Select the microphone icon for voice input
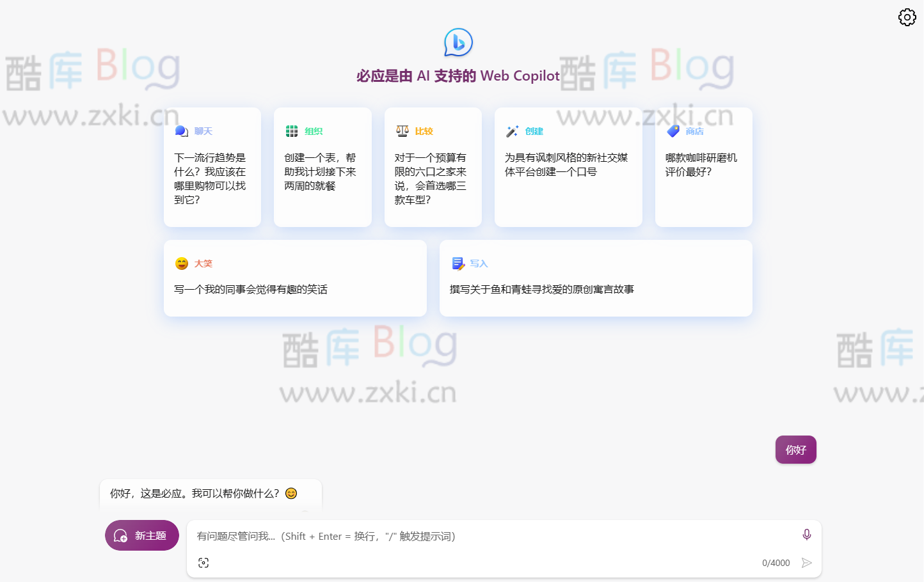The height and width of the screenshot is (582, 924). (806, 534)
